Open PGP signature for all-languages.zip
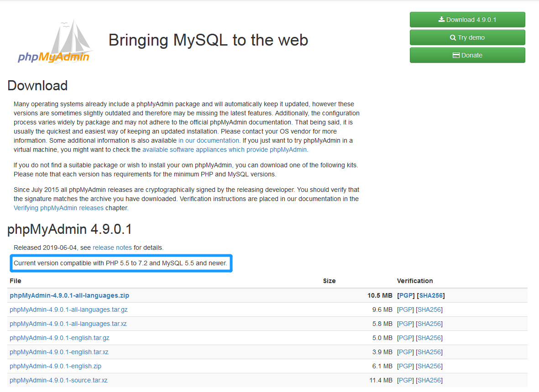This screenshot has height=392, width=539. (x=406, y=295)
